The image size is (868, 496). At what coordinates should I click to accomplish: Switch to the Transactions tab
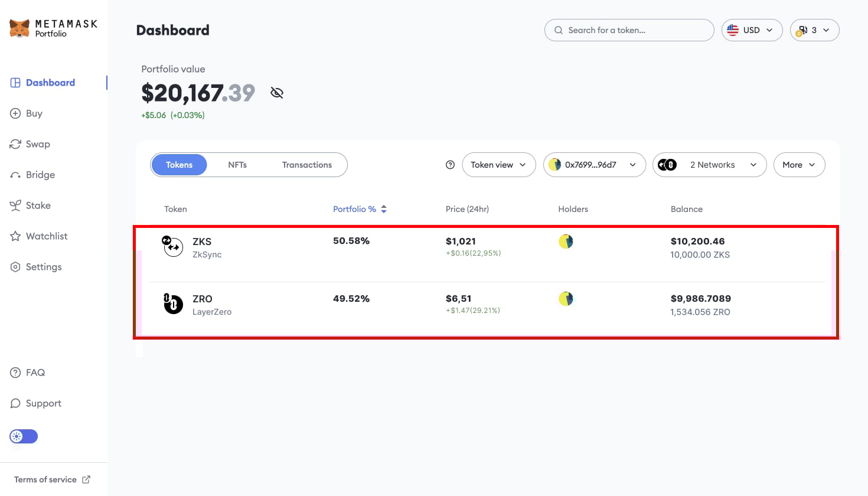(x=306, y=165)
